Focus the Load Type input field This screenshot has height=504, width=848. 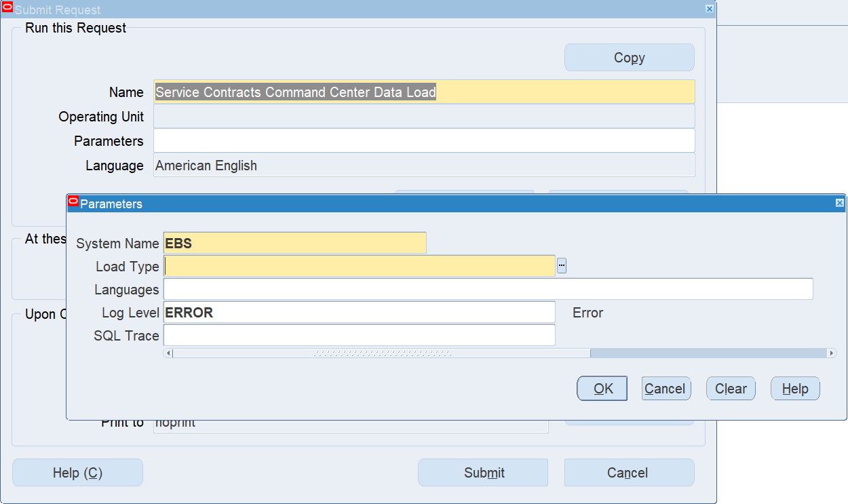tap(360, 266)
